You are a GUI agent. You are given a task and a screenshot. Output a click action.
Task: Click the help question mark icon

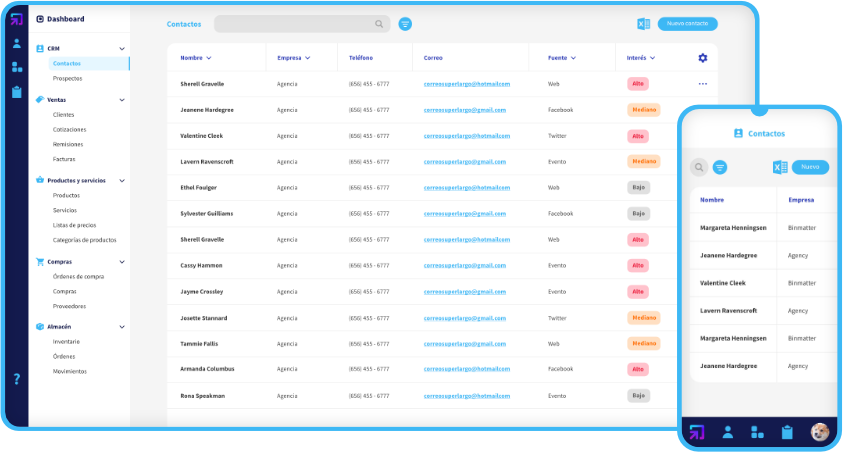tap(17, 379)
